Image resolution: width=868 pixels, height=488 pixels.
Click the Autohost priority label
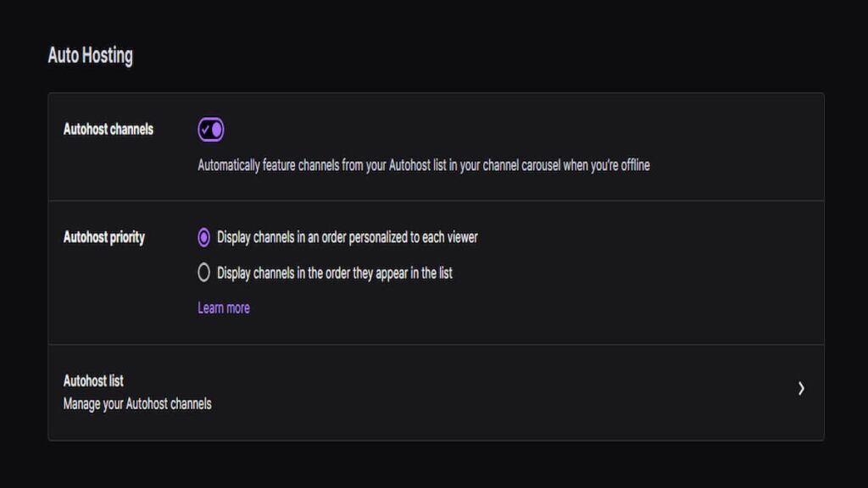(104, 237)
